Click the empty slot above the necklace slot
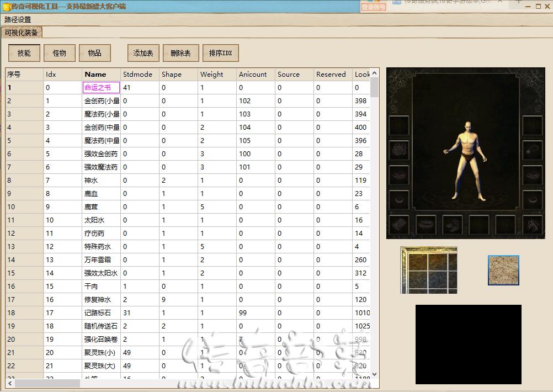Screen dimensions: 553x392 (x=532, y=126)
